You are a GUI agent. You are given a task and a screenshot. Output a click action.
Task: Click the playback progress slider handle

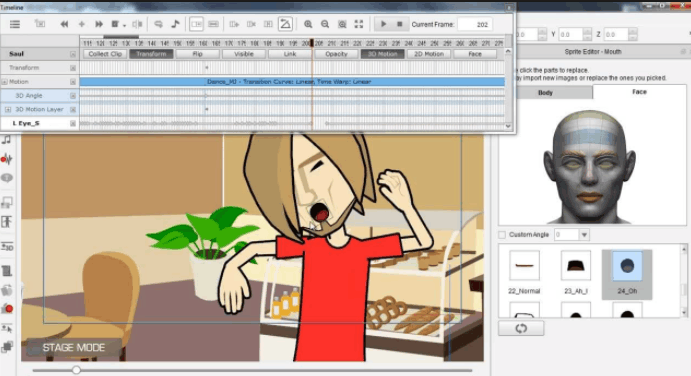click(76, 370)
